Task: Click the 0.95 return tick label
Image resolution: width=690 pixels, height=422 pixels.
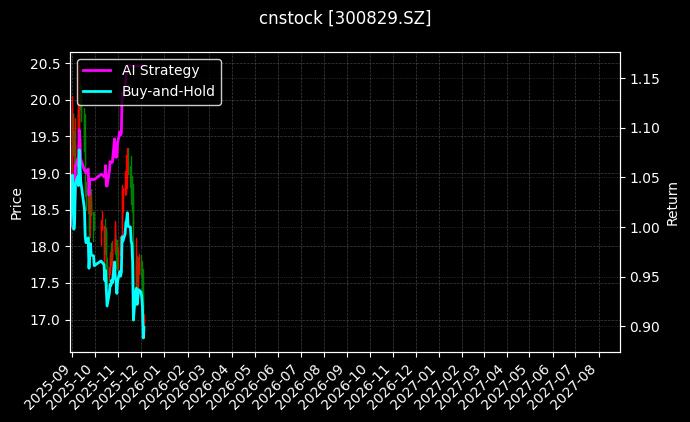Action: [645, 277]
